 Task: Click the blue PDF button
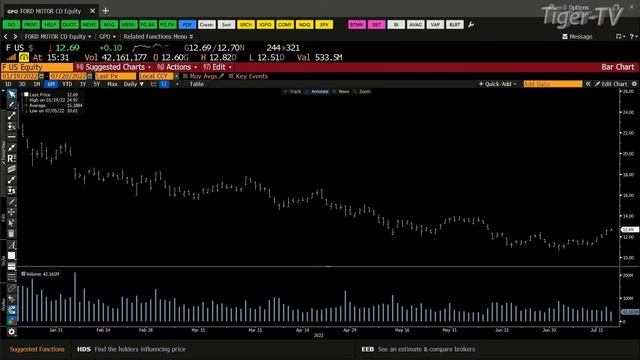(x=187, y=24)
